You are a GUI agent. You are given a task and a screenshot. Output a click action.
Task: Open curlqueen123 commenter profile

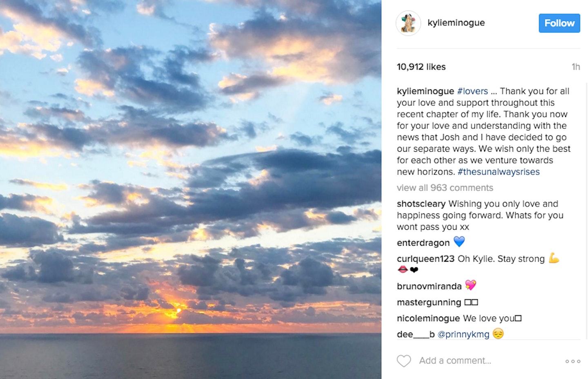[x=425, y=259]
